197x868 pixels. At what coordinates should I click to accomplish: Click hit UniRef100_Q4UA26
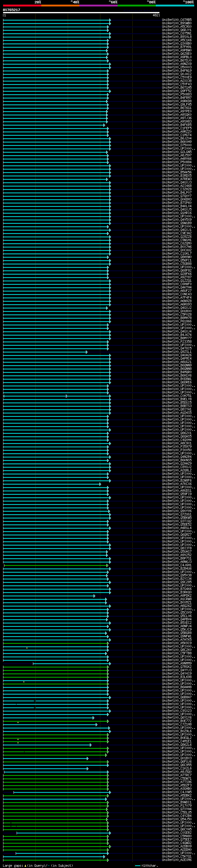click(177, 355)
